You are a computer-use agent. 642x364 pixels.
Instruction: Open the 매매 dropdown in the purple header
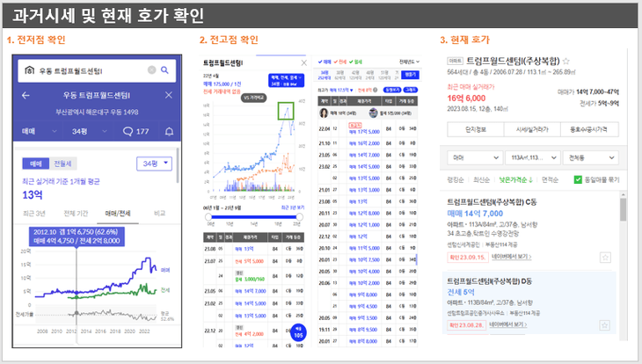pos(40,131)
